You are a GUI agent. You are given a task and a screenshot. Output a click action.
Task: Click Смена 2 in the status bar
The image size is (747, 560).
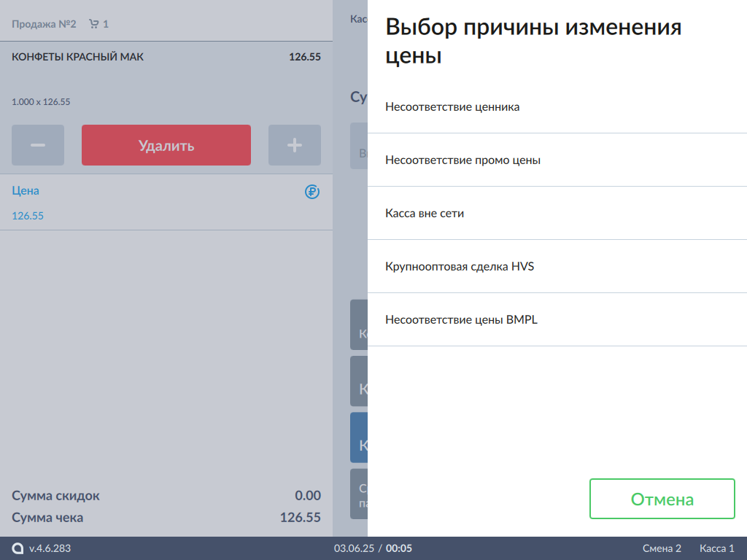(662, 548)
